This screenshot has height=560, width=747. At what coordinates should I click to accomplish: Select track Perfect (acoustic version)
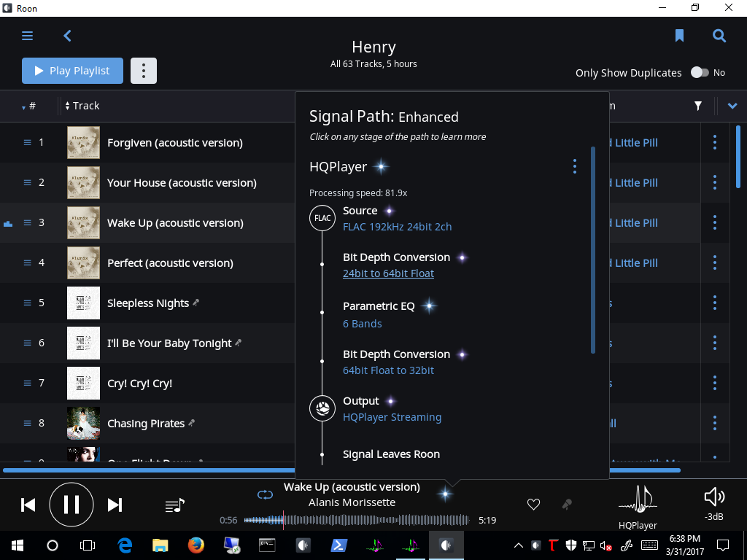pyautogui.click(x=170, y=262)
